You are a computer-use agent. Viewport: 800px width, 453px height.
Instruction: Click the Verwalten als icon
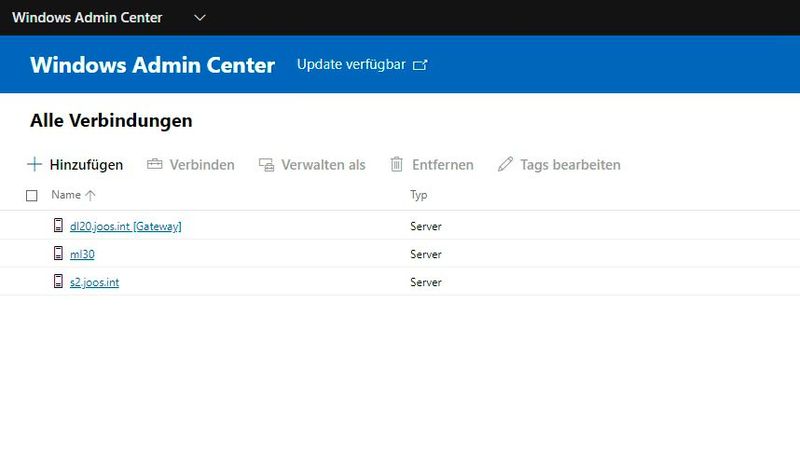tap(266, 165)
